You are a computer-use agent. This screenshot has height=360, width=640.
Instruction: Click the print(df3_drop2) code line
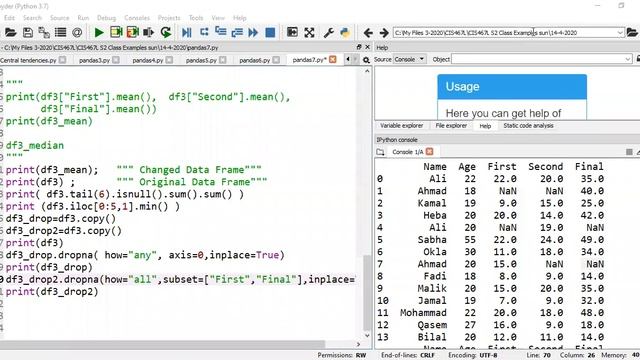[x=52, y=291]
